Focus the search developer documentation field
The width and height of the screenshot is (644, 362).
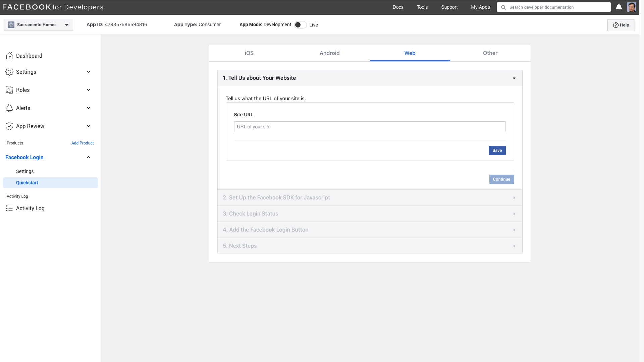[553, 7]
